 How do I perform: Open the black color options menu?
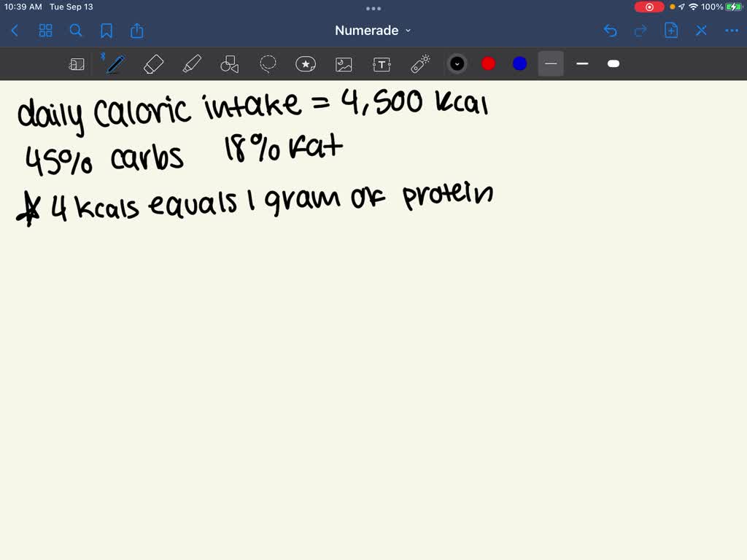coord(457,64)
